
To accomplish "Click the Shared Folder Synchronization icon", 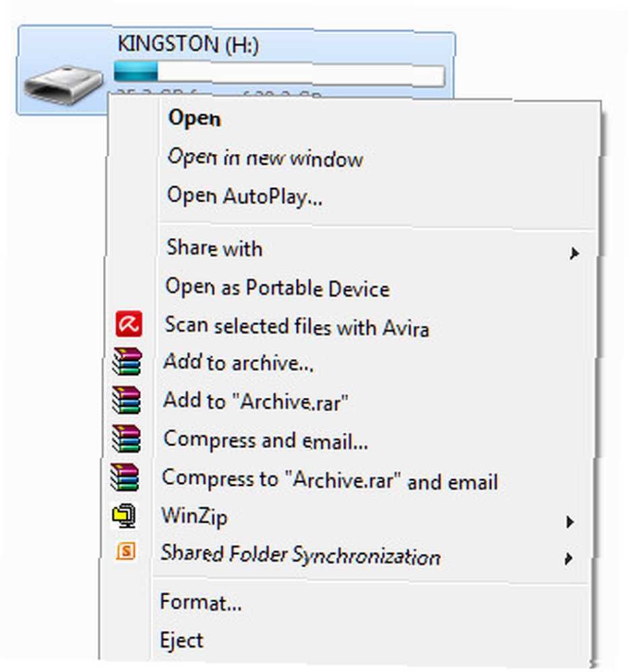I will (126, 551).
